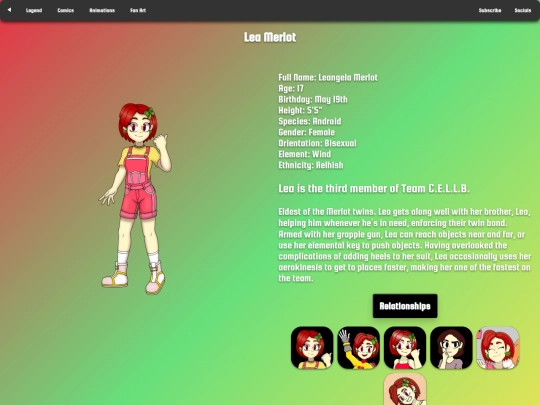Select the third portrait with red tank top
540x405 pixels.
[x=405, y=348]
